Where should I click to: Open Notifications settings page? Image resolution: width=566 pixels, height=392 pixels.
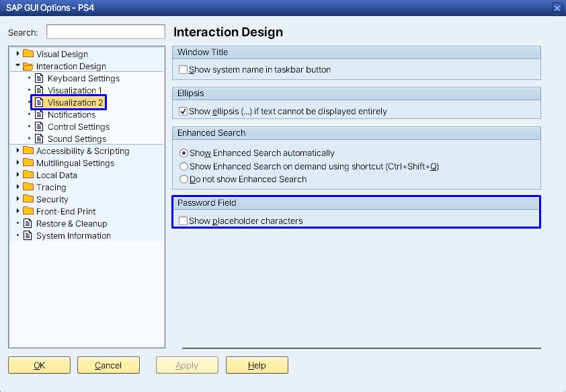point(71,114)
